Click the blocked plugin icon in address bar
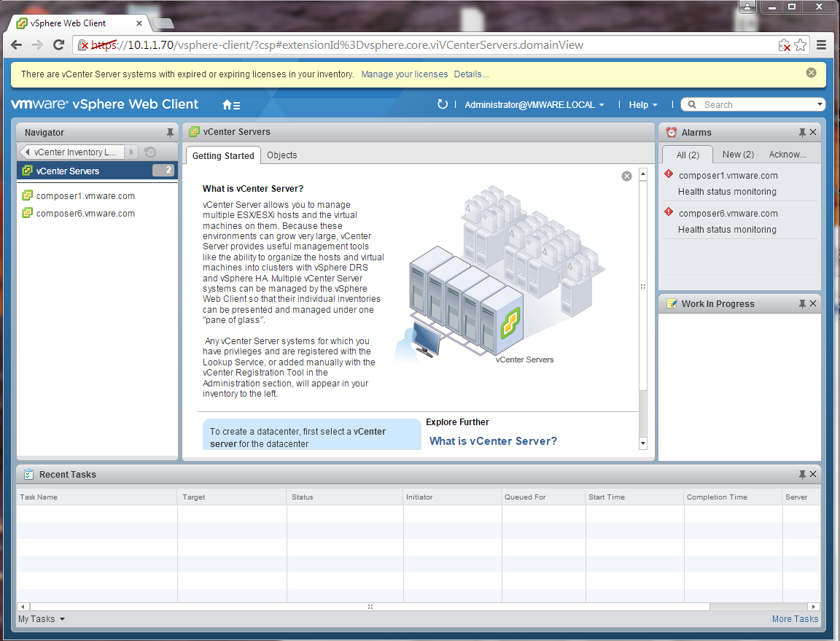Viewport: 840px width, 641px height. pos(785,45)
